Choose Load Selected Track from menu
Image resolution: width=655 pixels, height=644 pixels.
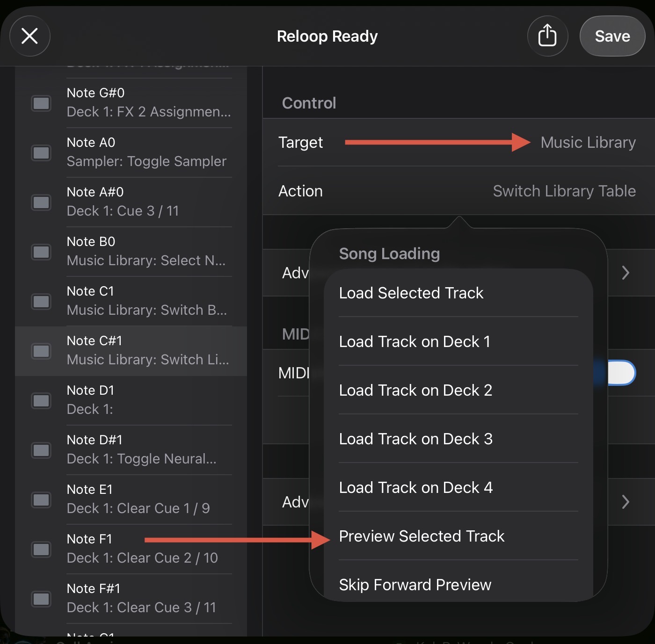tap(411, 293)
